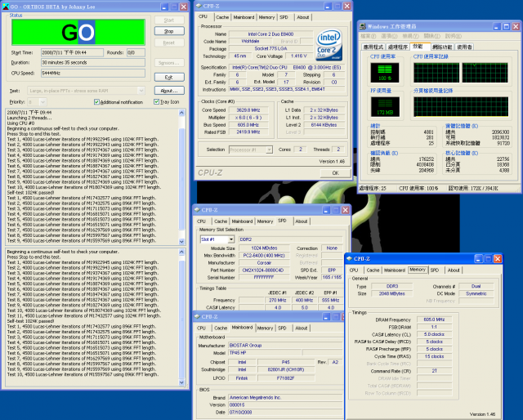Click the Windows Task Manager title bar icon
The width and height of the screenshot is (523, 420).
click(363, 26)
